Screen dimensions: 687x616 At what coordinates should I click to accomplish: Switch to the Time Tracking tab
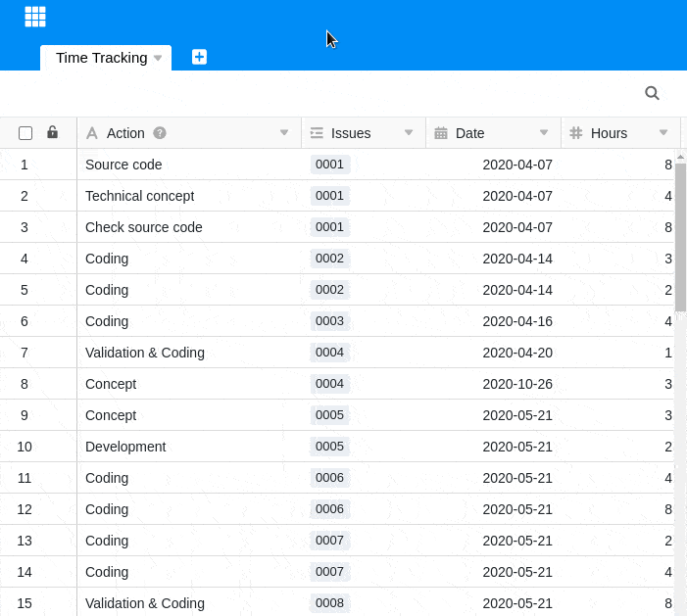101,58
